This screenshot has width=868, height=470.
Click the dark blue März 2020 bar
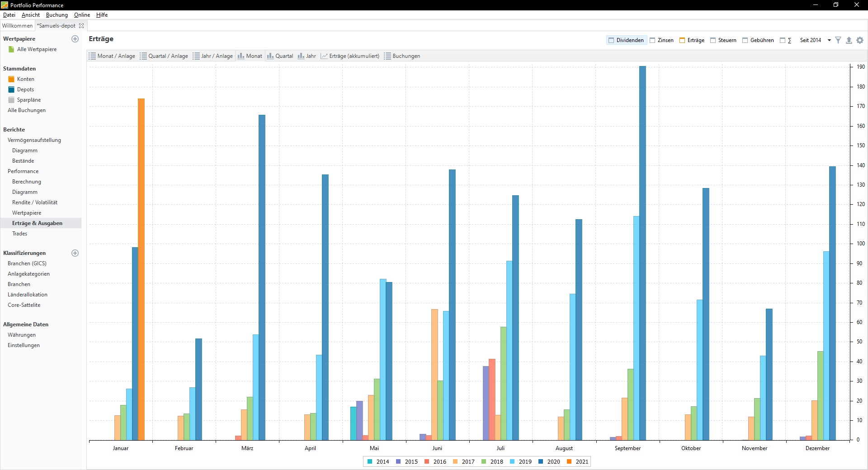click(x=262, y=277)
